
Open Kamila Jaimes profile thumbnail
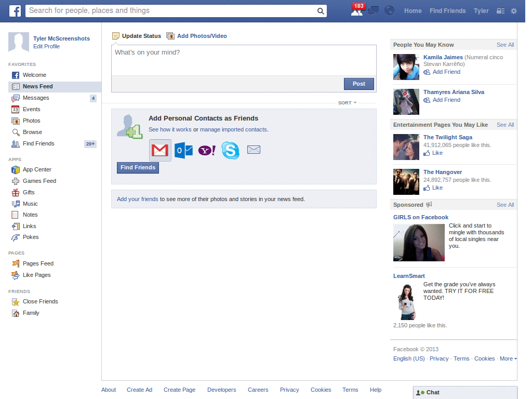(x=406, y=67)
